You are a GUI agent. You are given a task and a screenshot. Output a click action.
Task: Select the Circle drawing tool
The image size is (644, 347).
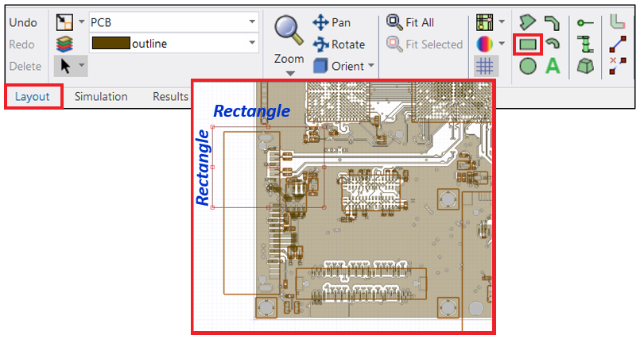point(528,67)
